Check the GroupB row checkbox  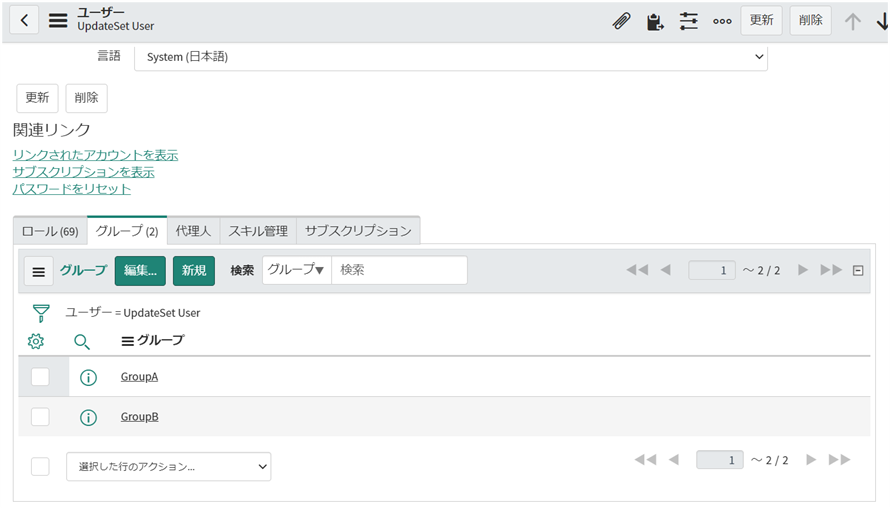click(x=40, y=417)
